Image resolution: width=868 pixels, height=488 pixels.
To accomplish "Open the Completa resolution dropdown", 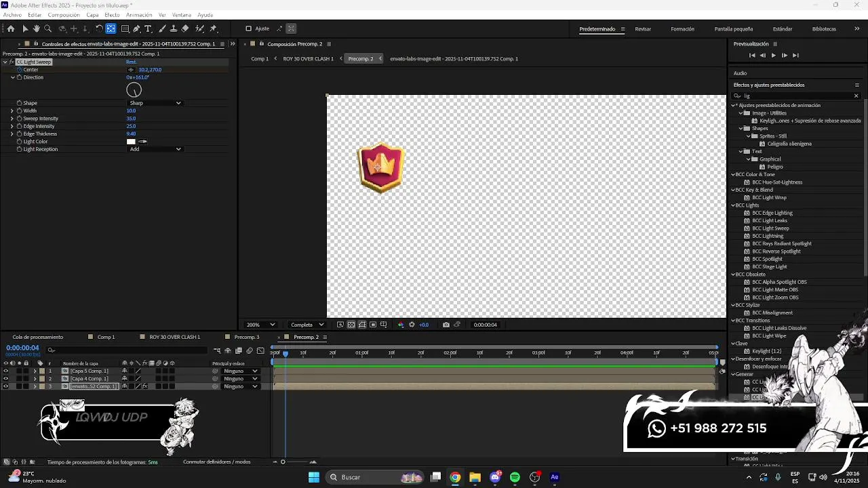I will (307, 325).
